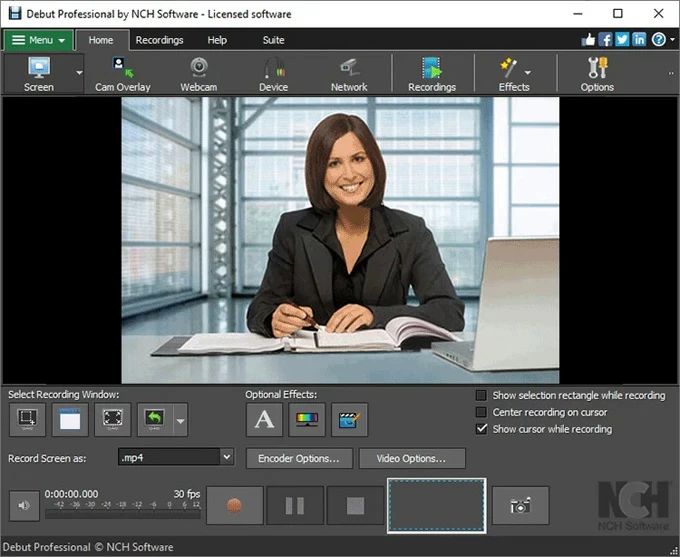Open the .mp4 format dropdown

pos(226,457)
